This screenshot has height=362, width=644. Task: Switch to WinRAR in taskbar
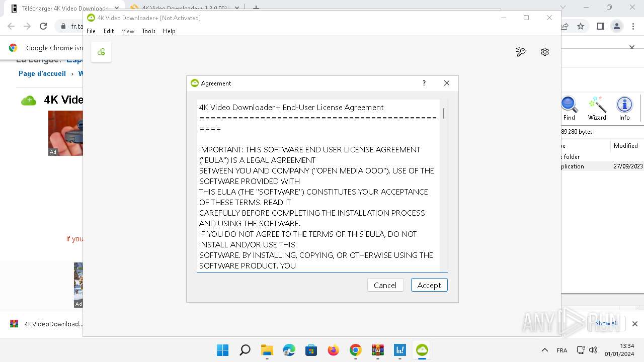(378, 350)
